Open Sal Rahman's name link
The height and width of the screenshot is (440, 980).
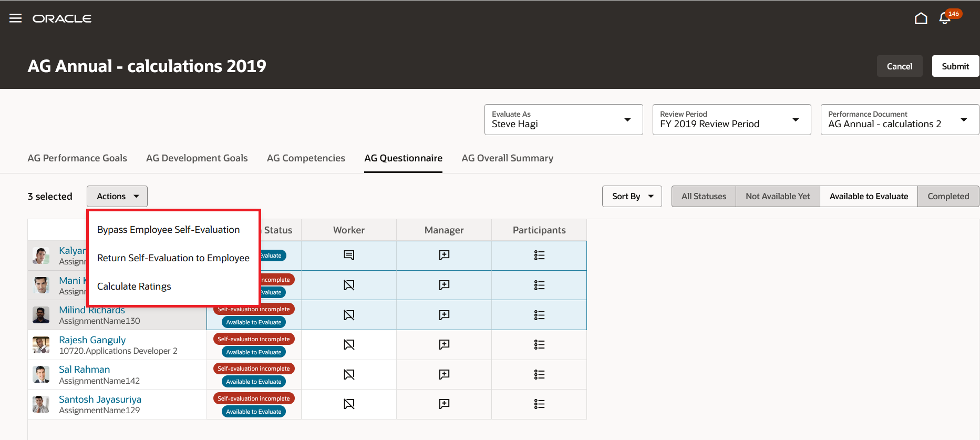pyautogui.click(x=84, y=370)
